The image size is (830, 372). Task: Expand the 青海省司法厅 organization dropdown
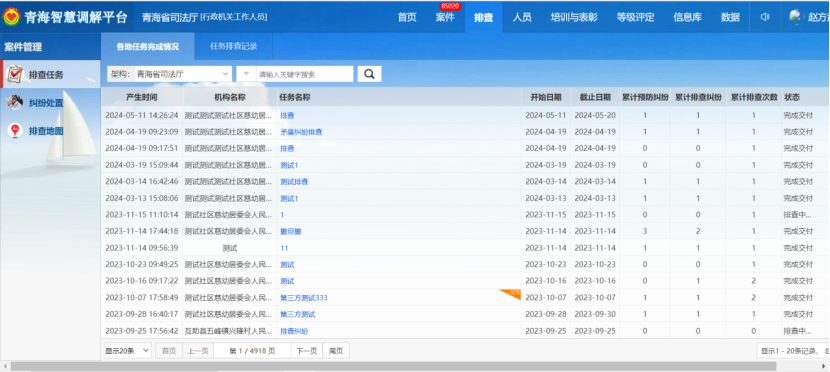click(226, 74)
